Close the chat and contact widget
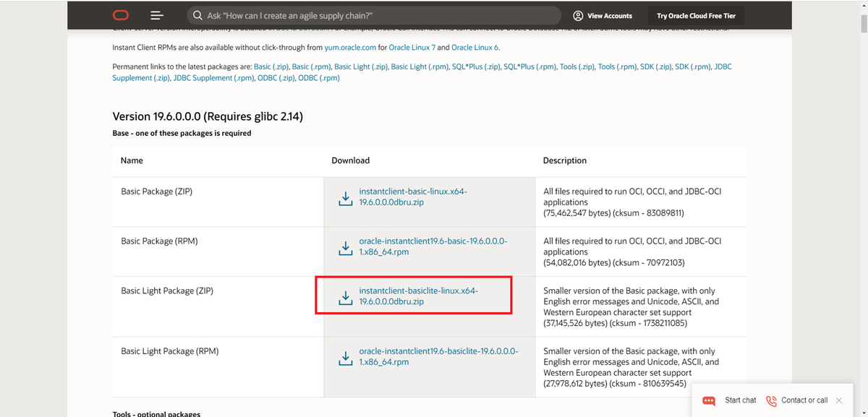 point(838,400)
